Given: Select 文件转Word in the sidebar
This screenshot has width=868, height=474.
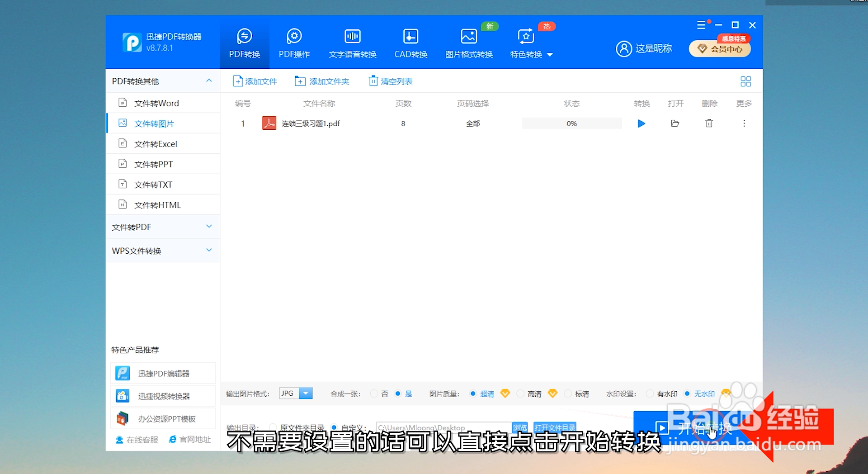Looking at the screenshot, I should tap(163, 103).
